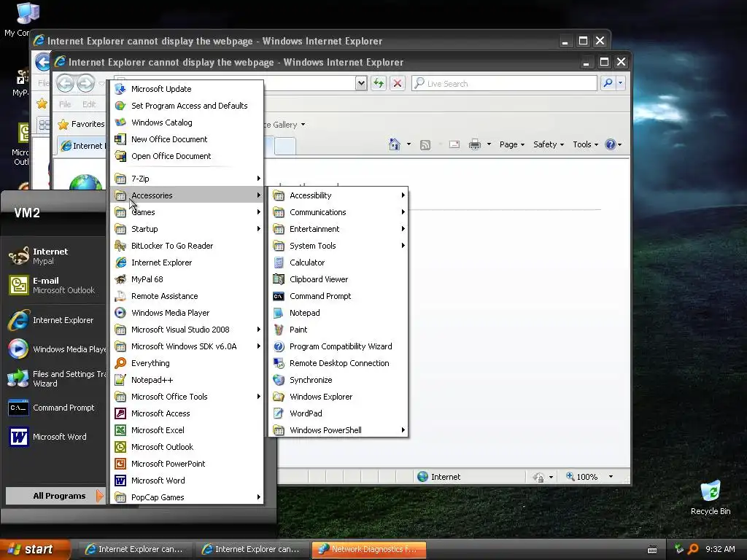Click Microsoft Word in Start menu recent list
747x560 pixels.
click(x=55, y=437)
